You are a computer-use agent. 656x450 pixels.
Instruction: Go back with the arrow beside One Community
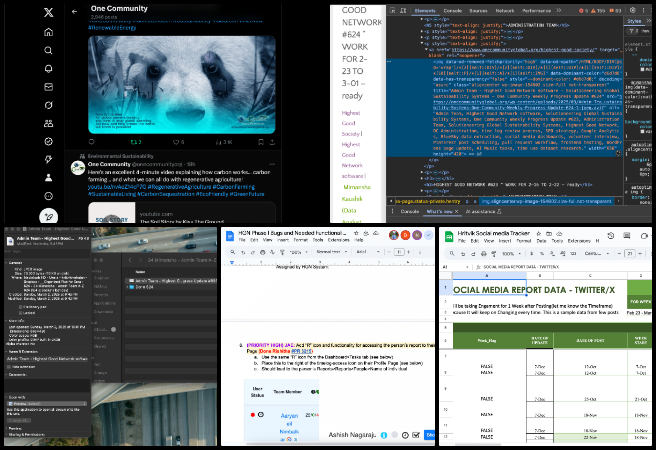[74, 12]
